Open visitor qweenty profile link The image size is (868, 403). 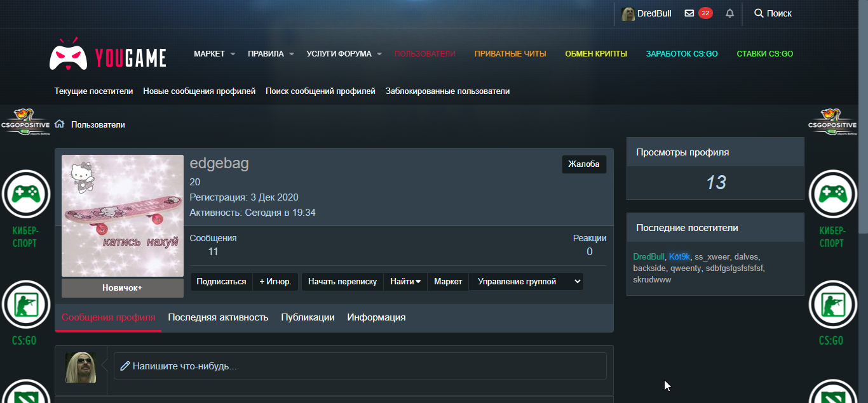click(686, 268)
